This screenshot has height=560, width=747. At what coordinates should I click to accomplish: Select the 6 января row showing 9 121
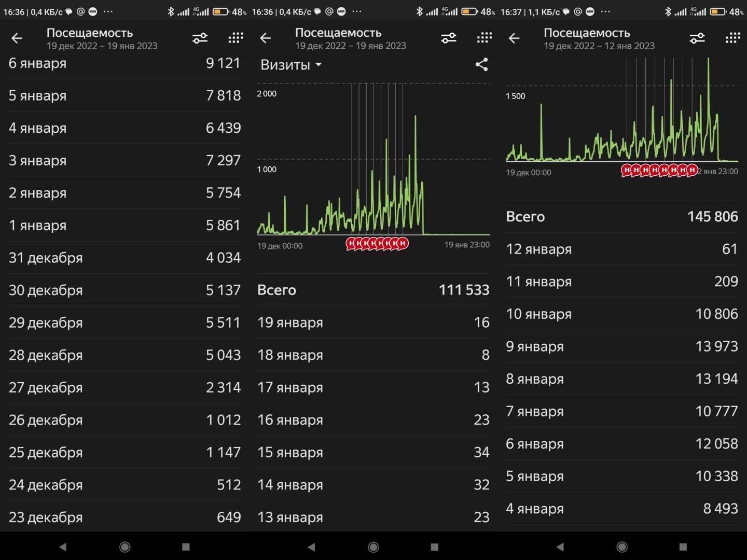[x=125, y=64]
